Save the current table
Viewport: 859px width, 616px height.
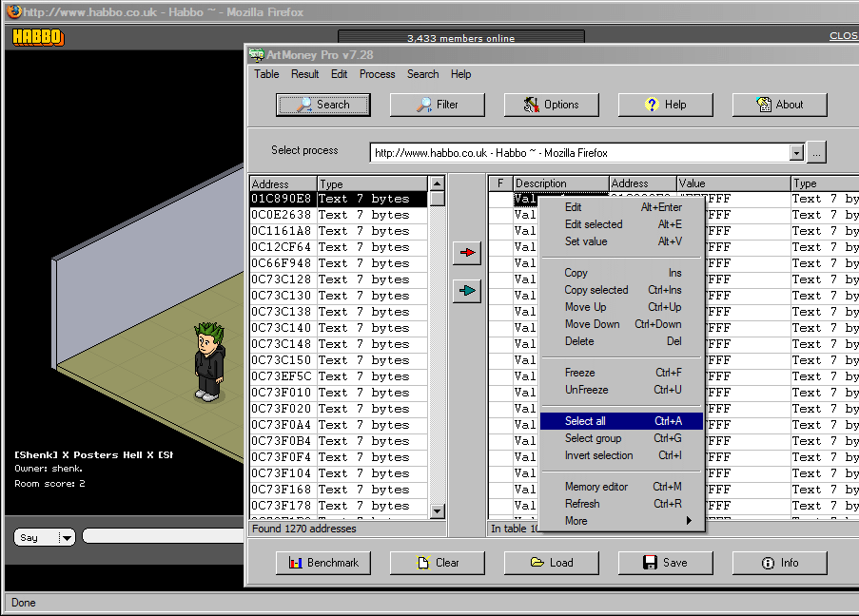click(666, 563)
